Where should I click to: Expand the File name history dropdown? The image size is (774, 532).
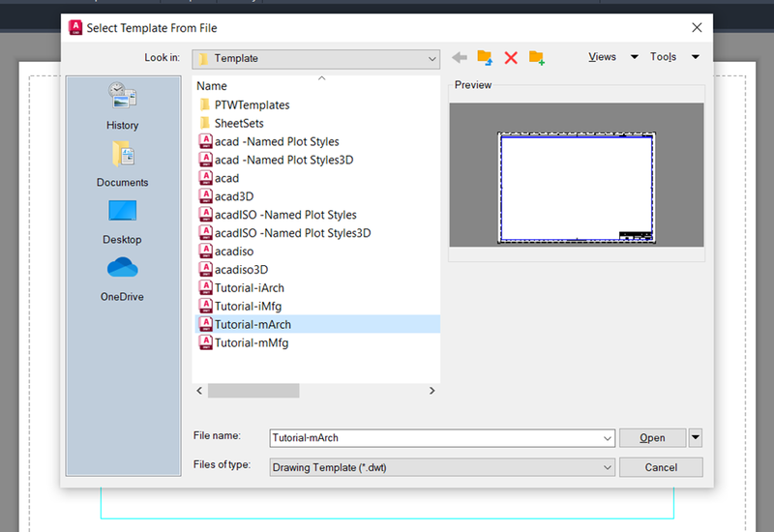tap(608, 438)
